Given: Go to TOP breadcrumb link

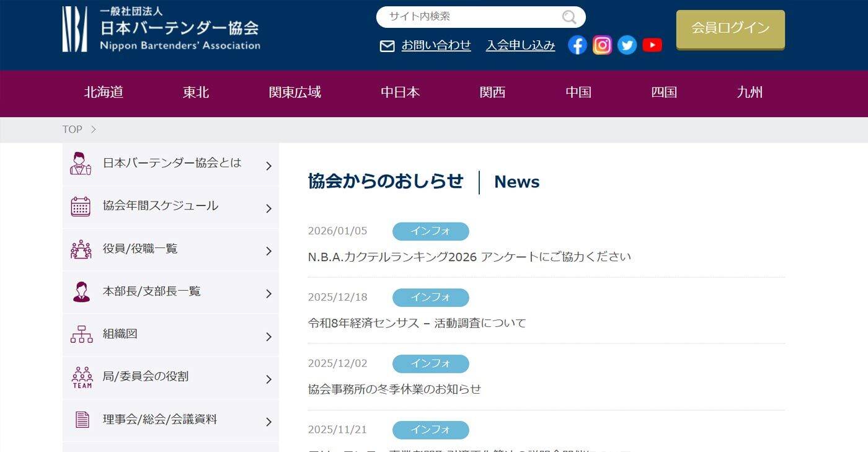Looking at the screenshot, I should (72, 130).
